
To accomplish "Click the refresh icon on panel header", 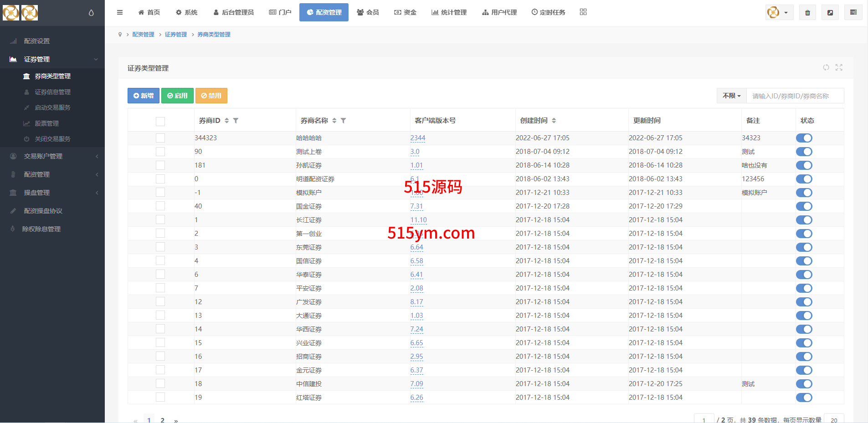I will pos(826,67).
